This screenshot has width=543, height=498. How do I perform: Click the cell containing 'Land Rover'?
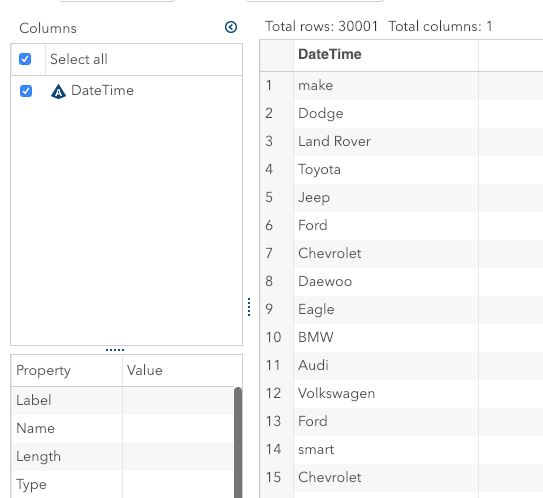pos(386,142)
